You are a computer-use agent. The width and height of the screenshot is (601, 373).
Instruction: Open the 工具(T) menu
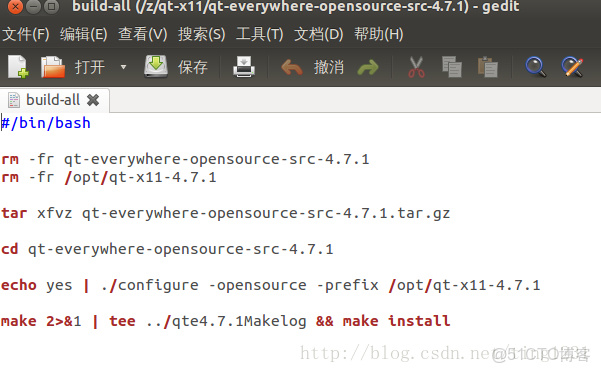tap(259, 34)
